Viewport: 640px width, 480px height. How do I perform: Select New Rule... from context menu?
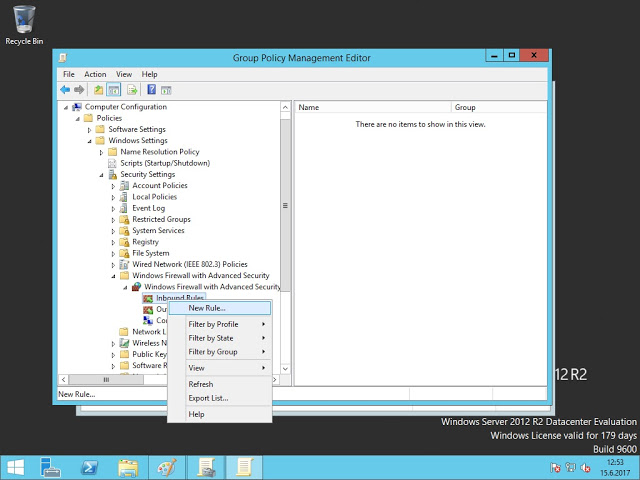[x=207, y=308]
